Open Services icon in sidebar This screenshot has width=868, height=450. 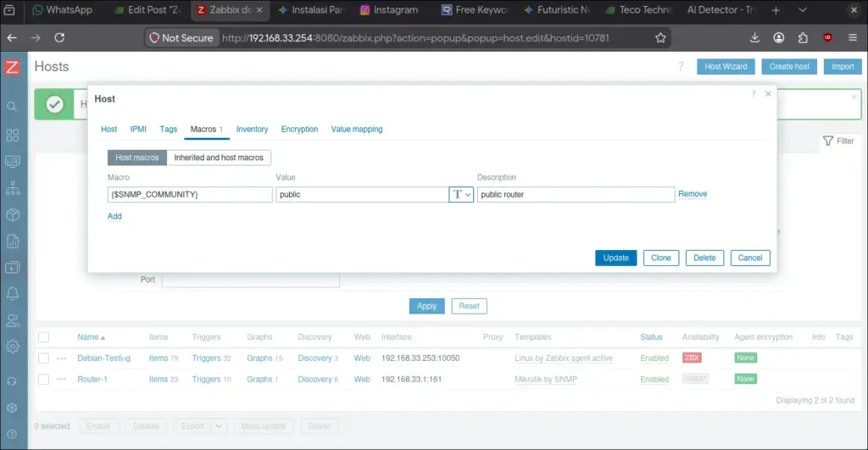[12, 188]
